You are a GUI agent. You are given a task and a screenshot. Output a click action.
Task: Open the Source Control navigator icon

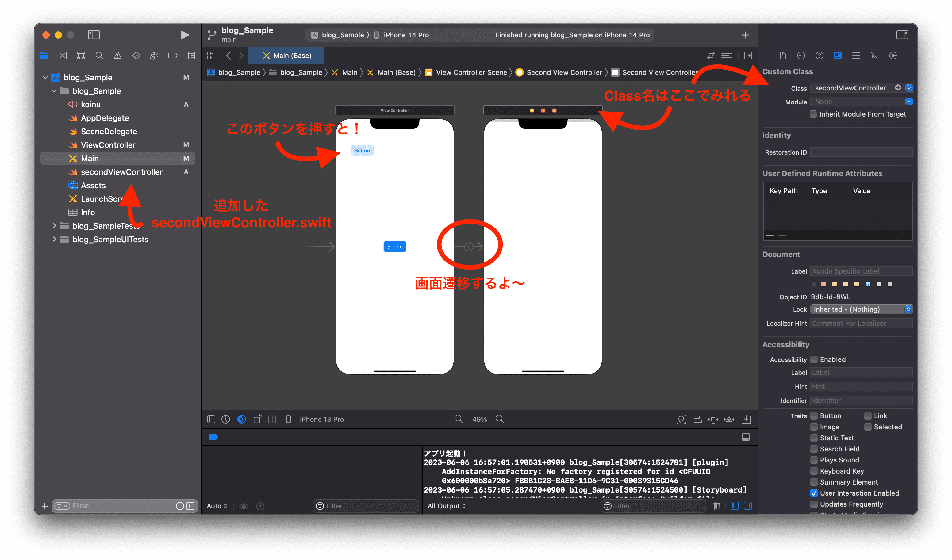click(63, 56)
